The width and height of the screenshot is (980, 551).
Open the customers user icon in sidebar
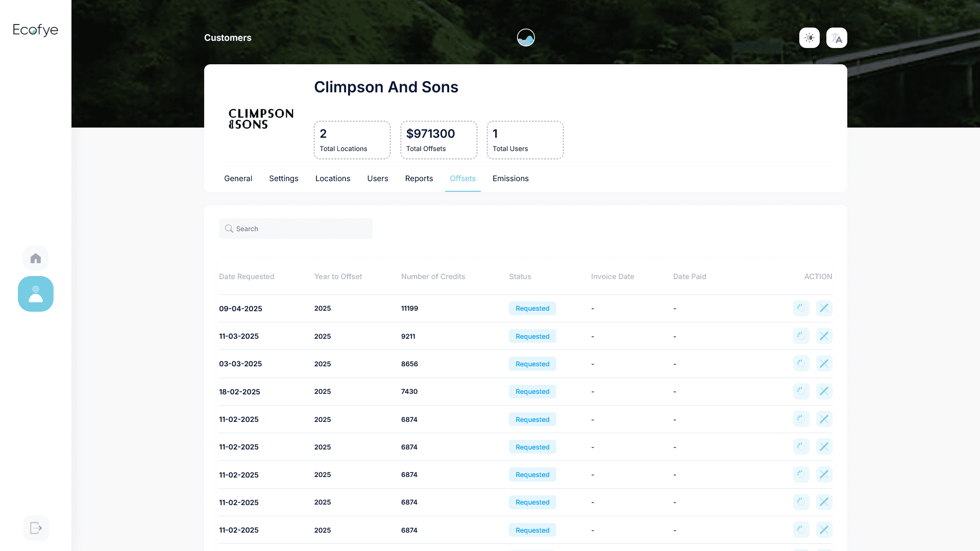pyautogui.click(x=36, y=294)
